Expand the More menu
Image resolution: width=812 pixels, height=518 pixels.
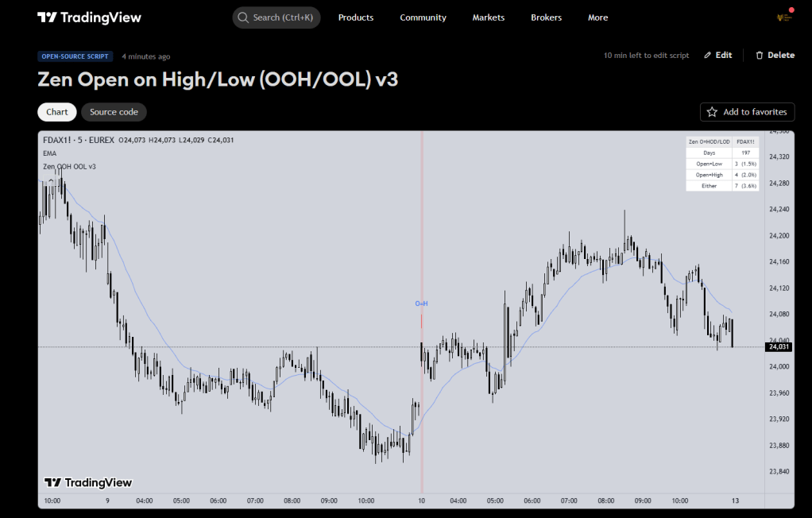tap(597, 17)
